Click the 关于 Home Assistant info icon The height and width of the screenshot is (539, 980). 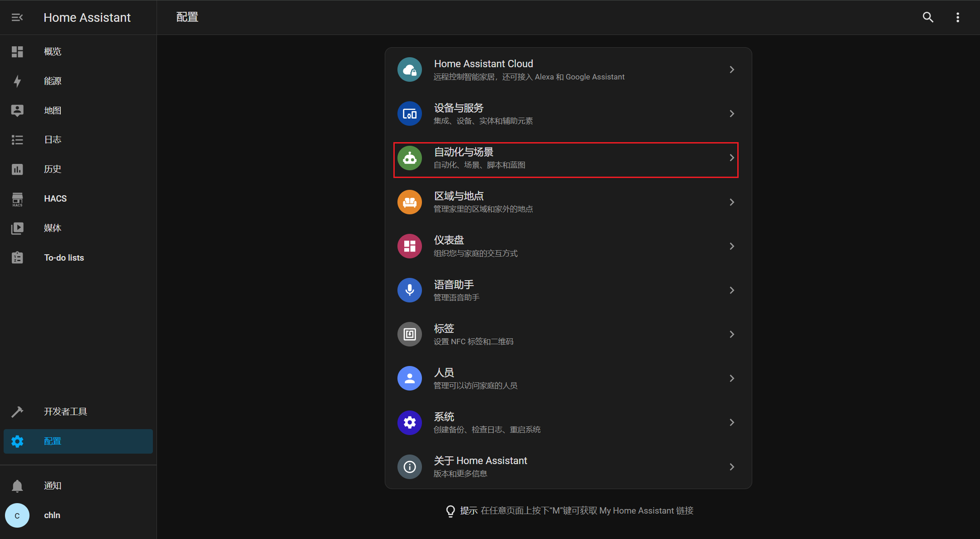coord(410,467)
